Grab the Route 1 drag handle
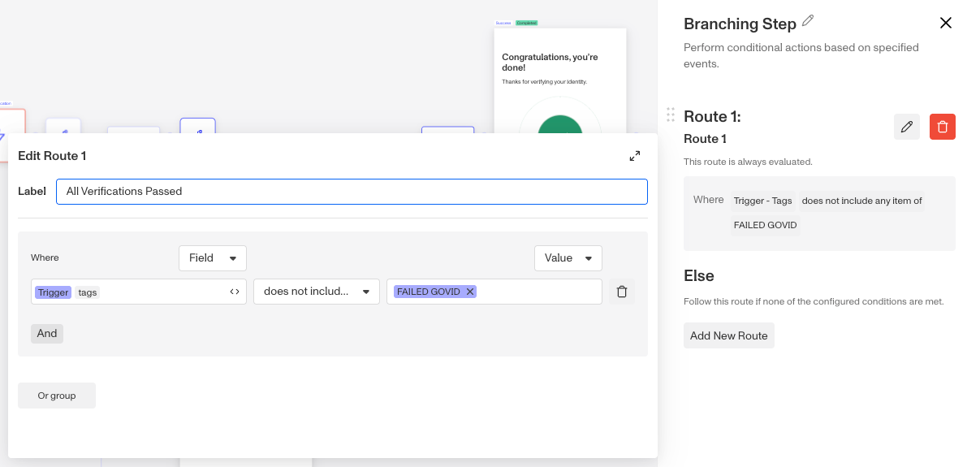 [x=671, y=115]
